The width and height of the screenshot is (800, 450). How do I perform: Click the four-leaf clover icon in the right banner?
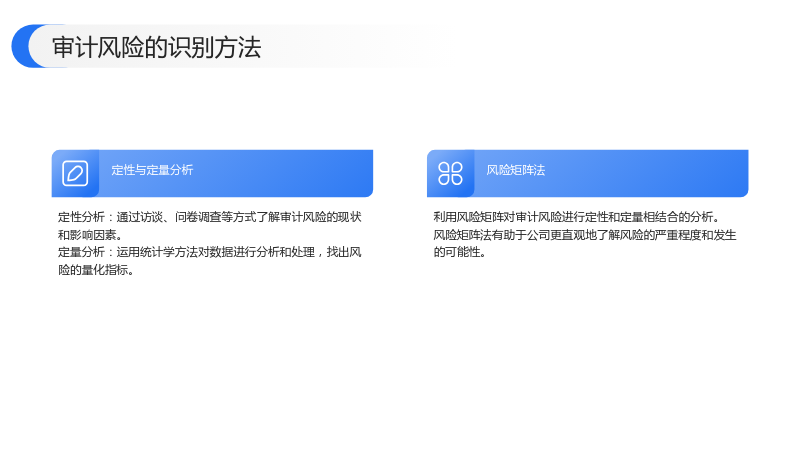(x=450, y=173)
